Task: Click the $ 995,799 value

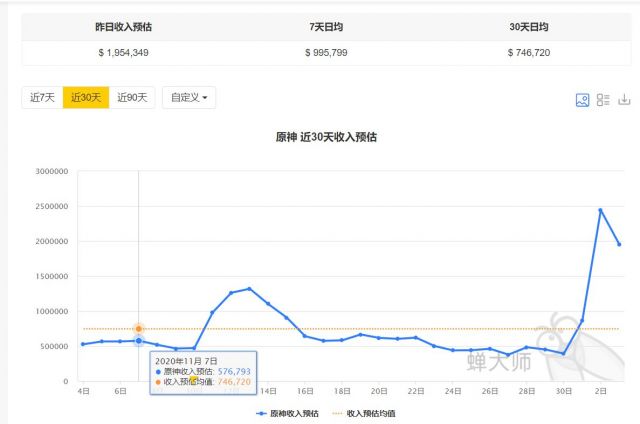Action: coord(326,53)
